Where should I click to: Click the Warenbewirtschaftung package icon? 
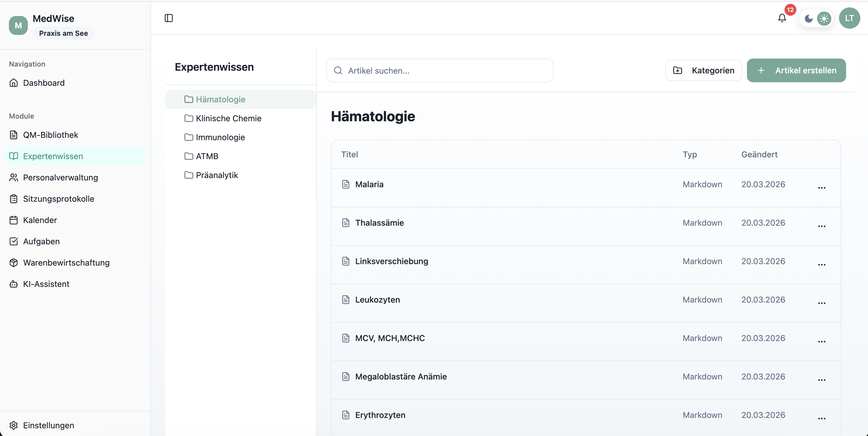14,263
